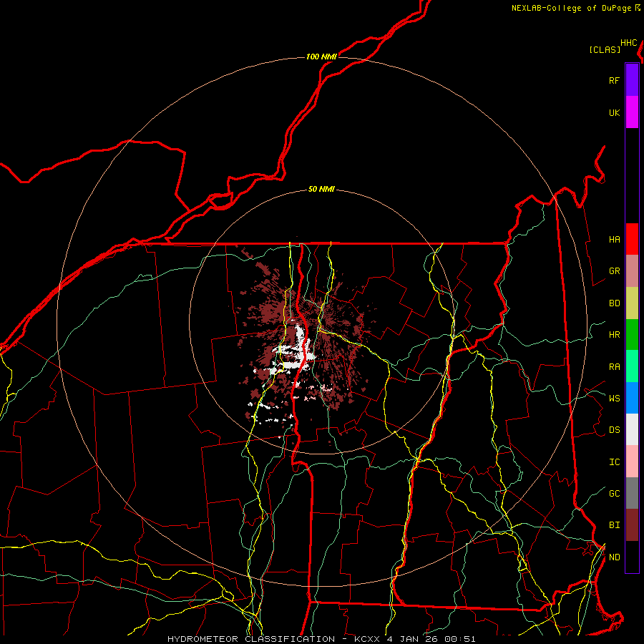Click the GC legend label
This screenshot has width=644, height=644.
click(x=614, y=494)
